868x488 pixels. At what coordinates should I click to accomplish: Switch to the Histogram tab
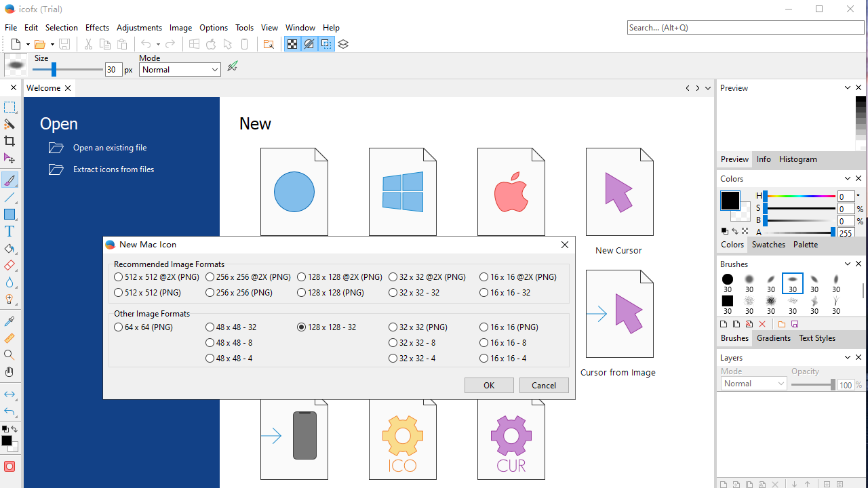(797, 159)
